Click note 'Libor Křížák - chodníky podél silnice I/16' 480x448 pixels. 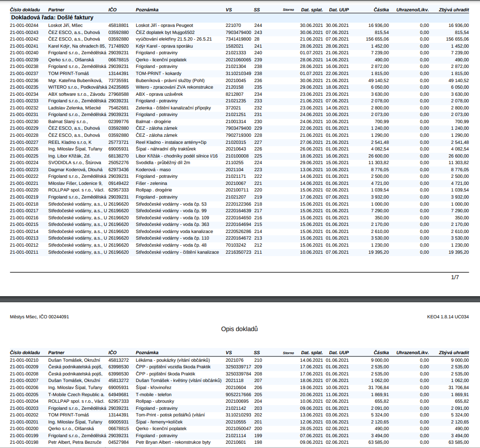pos(176,156)
